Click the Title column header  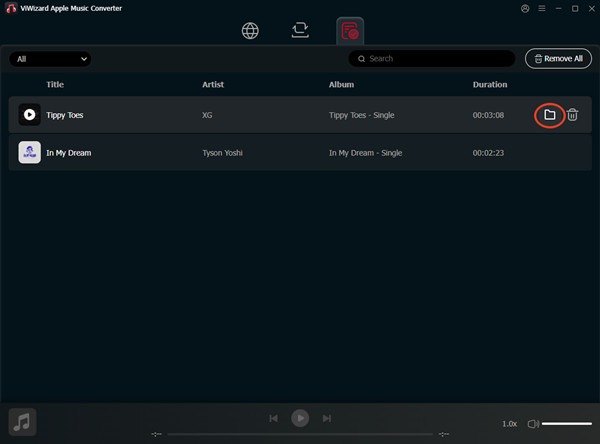tap(55, 85)
